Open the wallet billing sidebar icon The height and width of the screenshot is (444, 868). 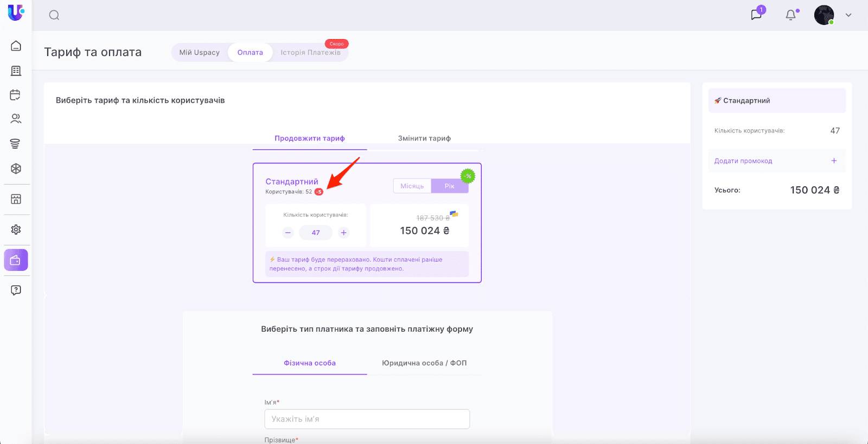pyautogui.click(x=16, y=260)
